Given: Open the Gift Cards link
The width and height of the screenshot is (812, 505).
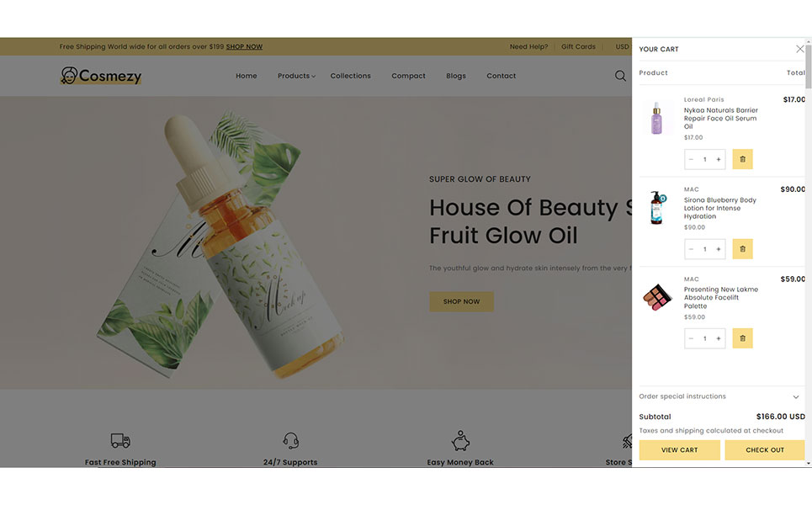Looking at the screenshot, I should tap(578, 46).
